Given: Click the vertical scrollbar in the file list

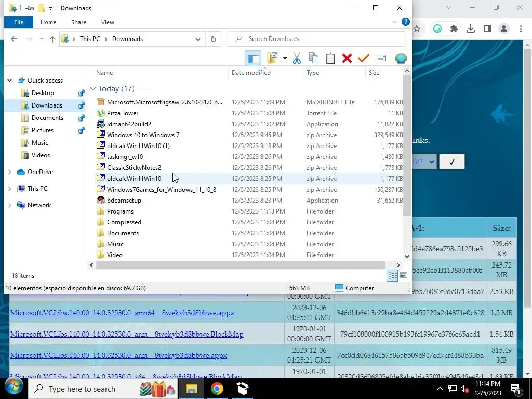Looking at the screenshot, I should [x=407, y=145].
